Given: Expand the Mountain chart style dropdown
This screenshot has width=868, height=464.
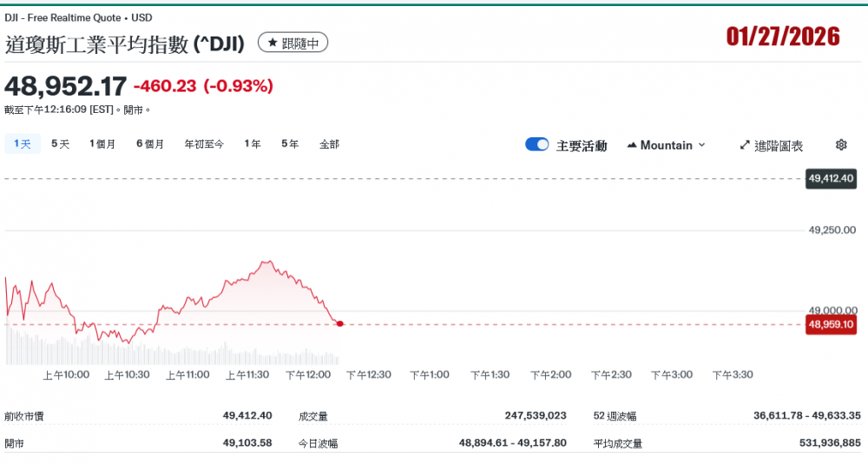Looking at the screenshot, I should coord(666,145).
